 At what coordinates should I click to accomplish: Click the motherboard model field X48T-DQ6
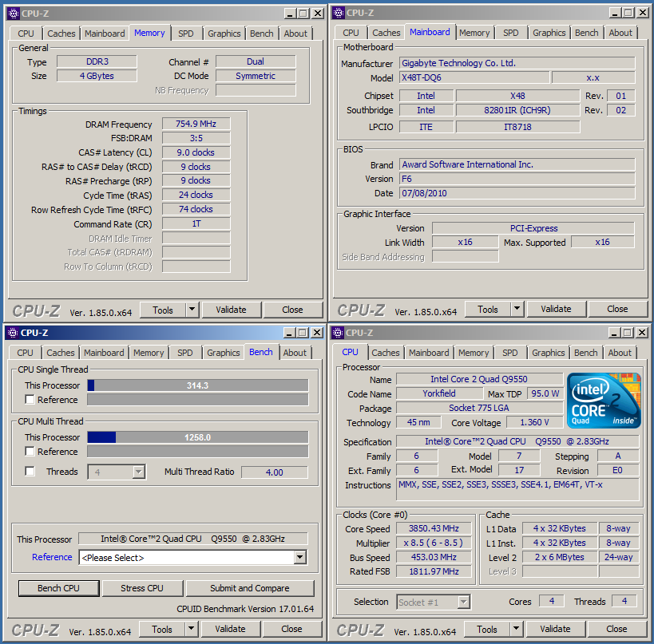474,77
